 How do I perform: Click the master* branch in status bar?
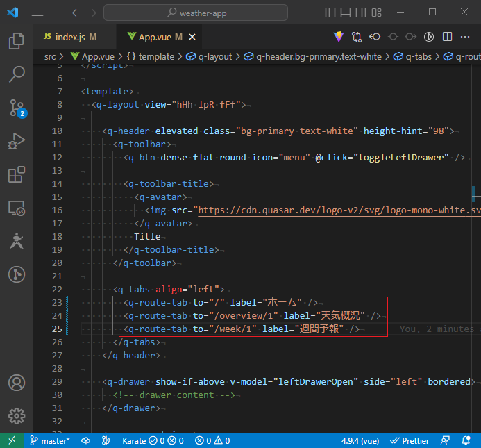point(50,440)
